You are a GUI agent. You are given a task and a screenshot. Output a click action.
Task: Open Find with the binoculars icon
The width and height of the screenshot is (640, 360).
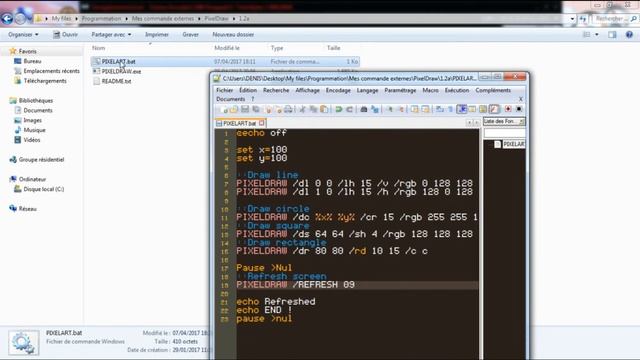pyautogui.click(x=364, y=109)
